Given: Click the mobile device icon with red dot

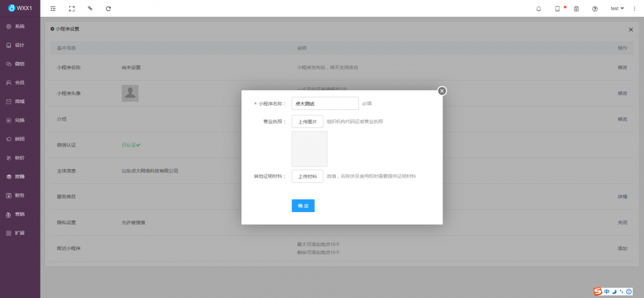Looking at the screenshot, I should tap(558, 8).
